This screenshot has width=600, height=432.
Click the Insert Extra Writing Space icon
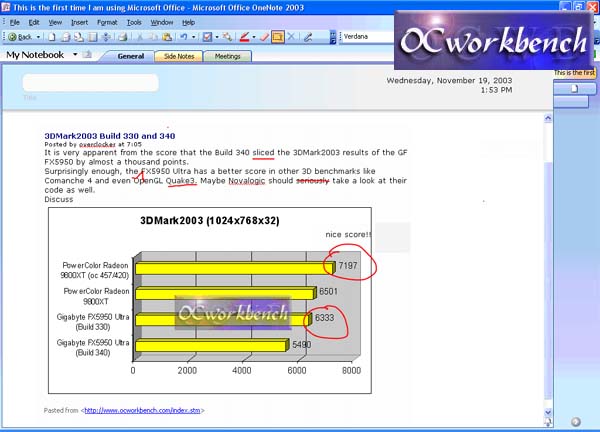coord(107,37)
